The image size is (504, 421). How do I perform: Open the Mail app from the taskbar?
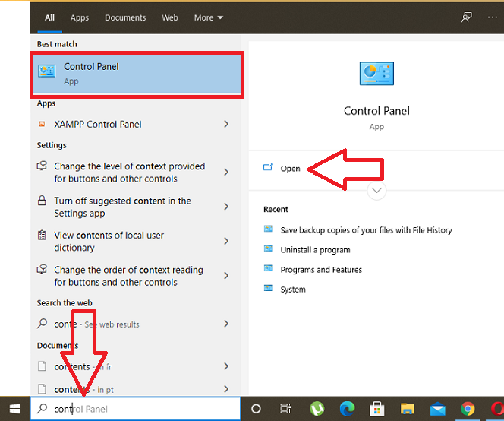click(437, 409)
